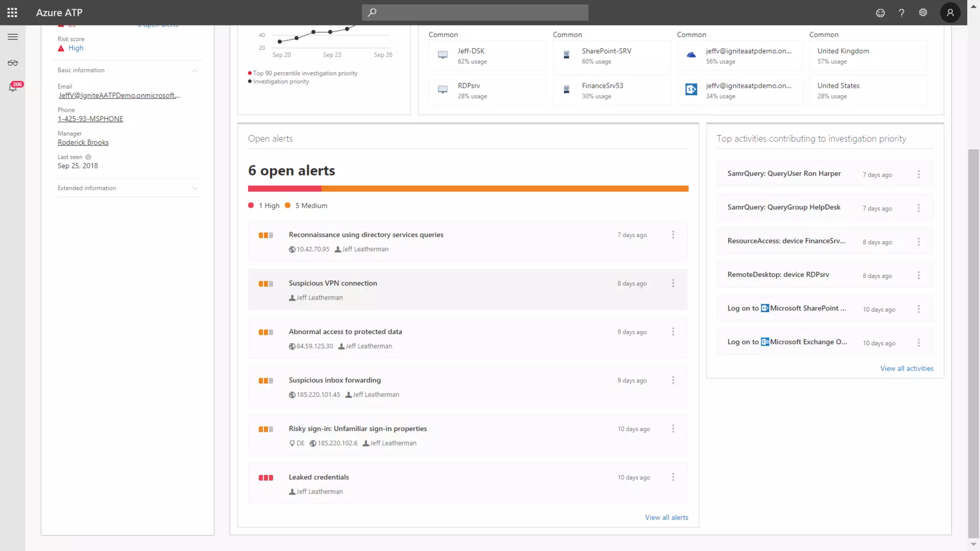The height and width of the screenshot is (551, 980).
Task: Open options menu for Leaked credentials alert
Action: pos(673,477)
